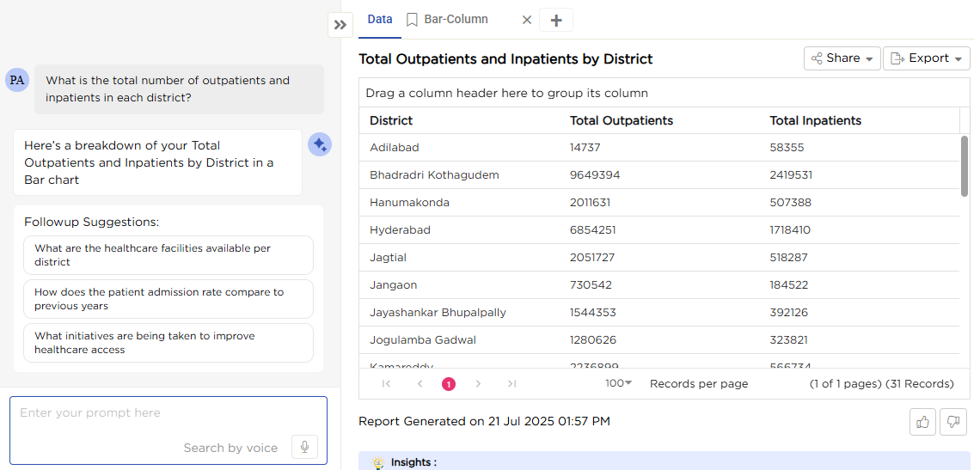Add a new tab with plus button
This screenshot has height=470, width=980.
[556, 20]
